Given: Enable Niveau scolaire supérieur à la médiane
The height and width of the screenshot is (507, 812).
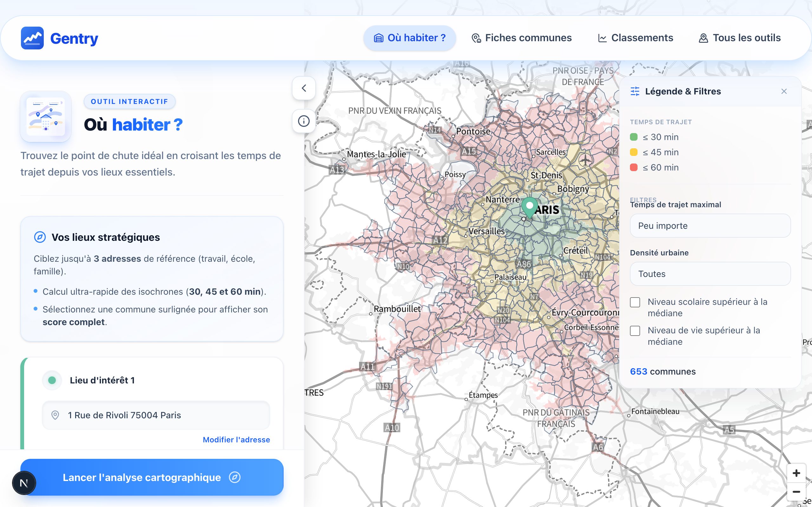Looking at the screenshot, I should [635, 302].
